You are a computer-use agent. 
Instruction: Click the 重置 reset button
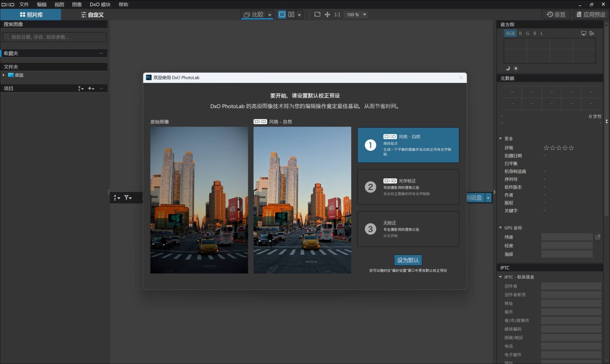556,14
